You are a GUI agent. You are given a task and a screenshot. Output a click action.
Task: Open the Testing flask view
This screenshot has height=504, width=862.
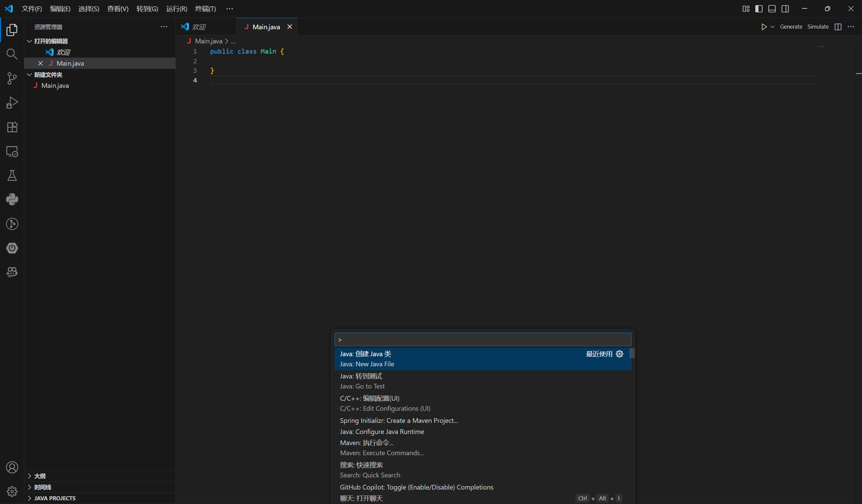point(12,175)
